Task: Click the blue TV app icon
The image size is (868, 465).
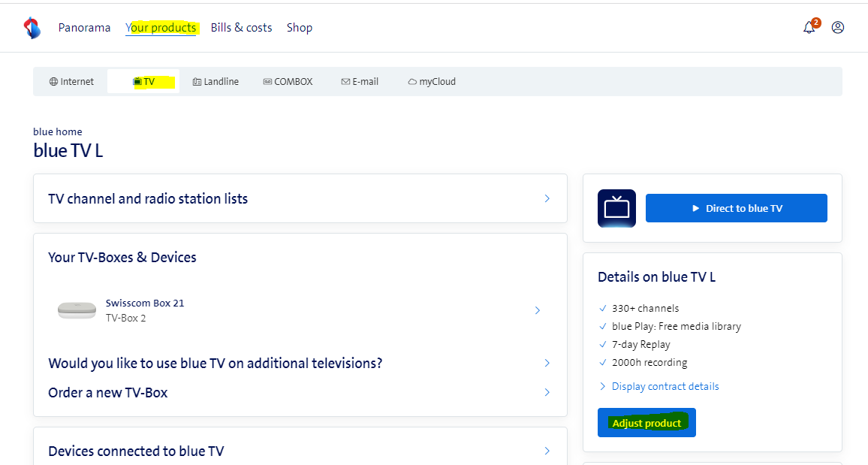Action: pyautogui.click(x=616, y=208)
